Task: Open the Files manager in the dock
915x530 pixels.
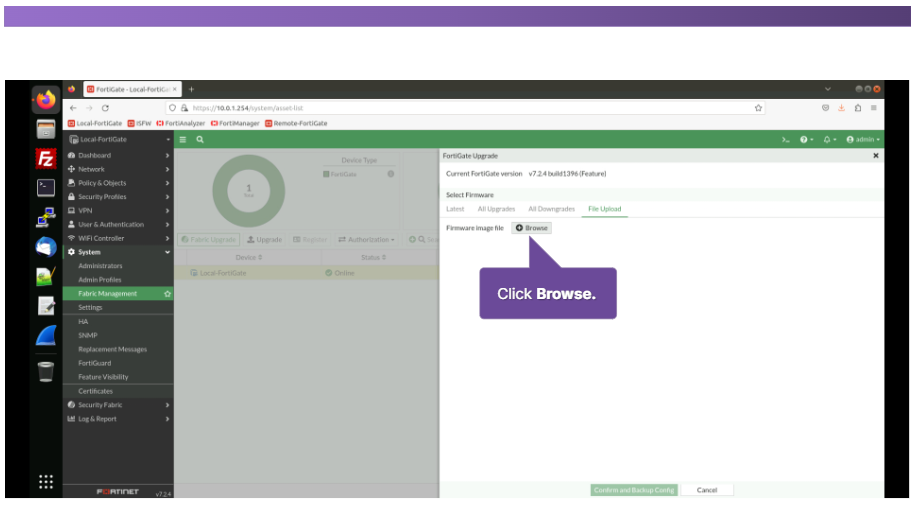Action: [46, 129]
